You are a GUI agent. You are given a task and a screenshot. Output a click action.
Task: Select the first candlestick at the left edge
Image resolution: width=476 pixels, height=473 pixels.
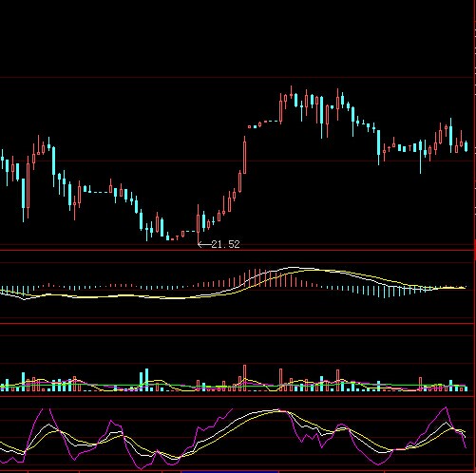(x=2, y=160)
